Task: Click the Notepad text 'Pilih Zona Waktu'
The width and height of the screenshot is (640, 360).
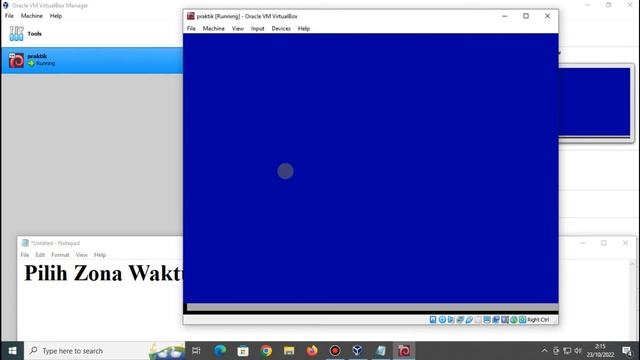Action: point(104,273)
